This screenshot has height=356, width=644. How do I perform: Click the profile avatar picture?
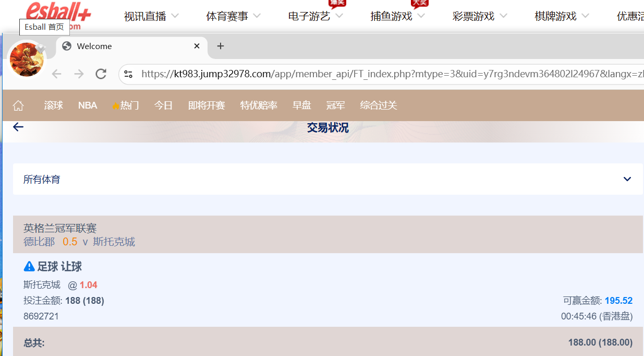26,59
